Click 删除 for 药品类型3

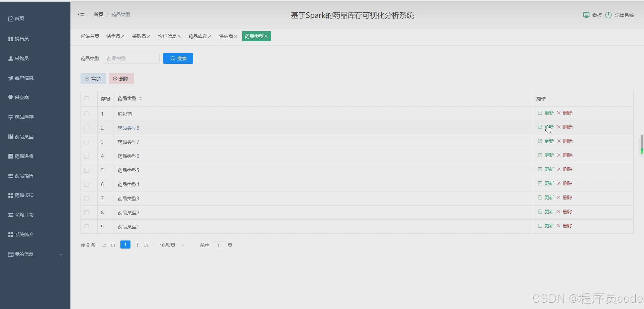click(568, 197)
